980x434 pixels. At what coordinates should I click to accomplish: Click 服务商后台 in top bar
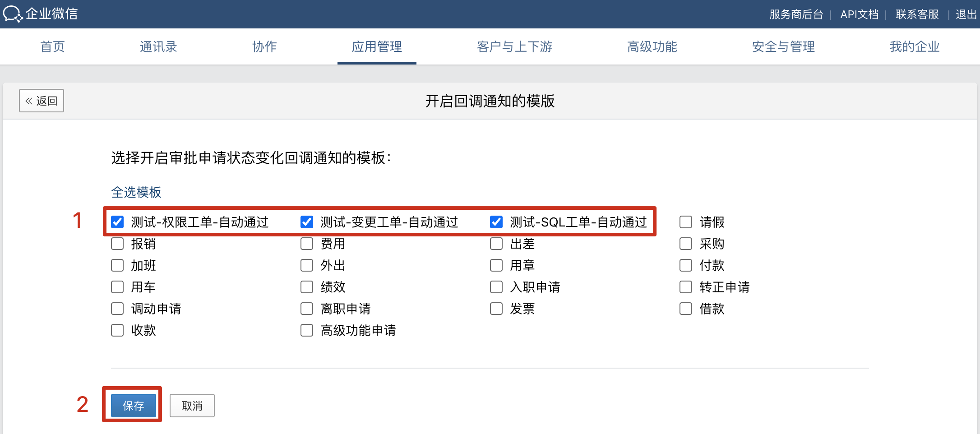pos(796,14)
